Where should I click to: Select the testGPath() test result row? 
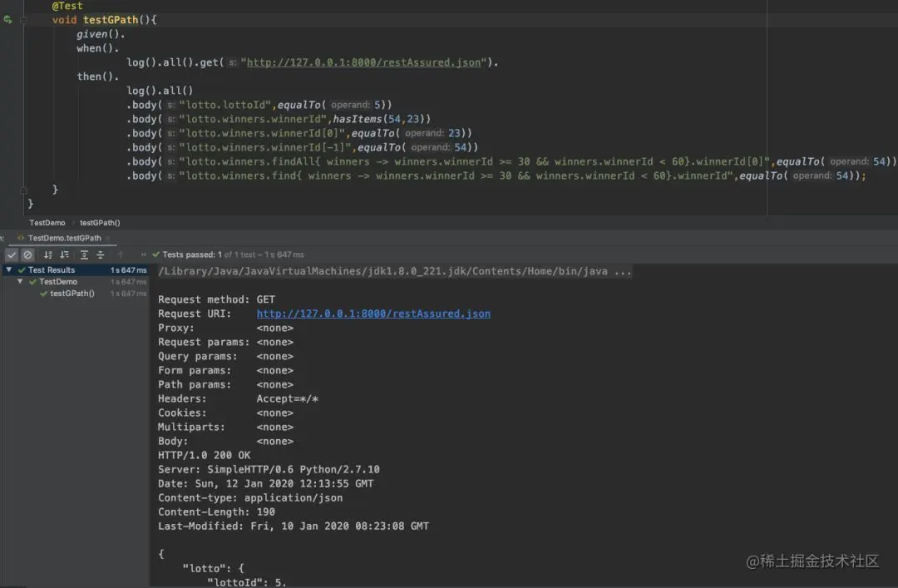tap(75, 294)
